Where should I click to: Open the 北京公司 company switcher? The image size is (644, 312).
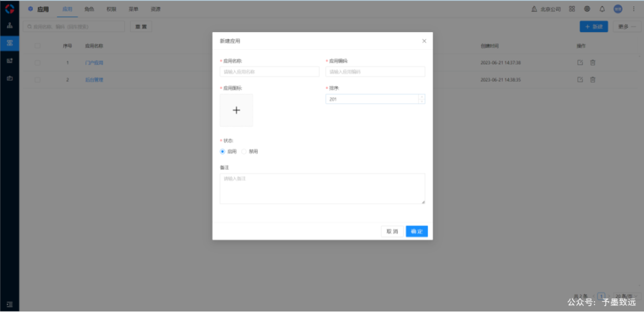(546, 9)
